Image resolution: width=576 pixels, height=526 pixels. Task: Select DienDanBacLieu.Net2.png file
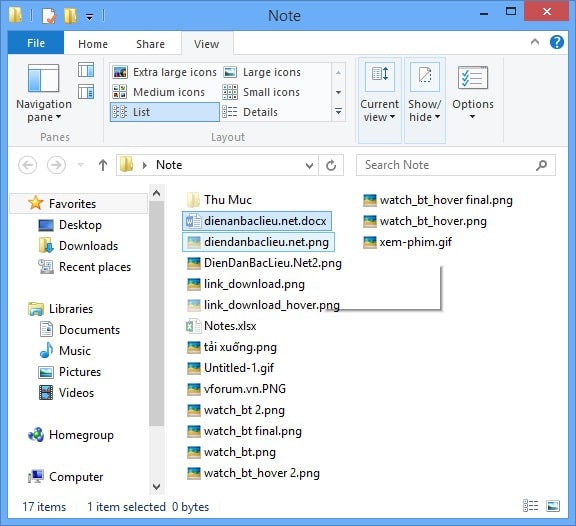(x=264, y=263)
